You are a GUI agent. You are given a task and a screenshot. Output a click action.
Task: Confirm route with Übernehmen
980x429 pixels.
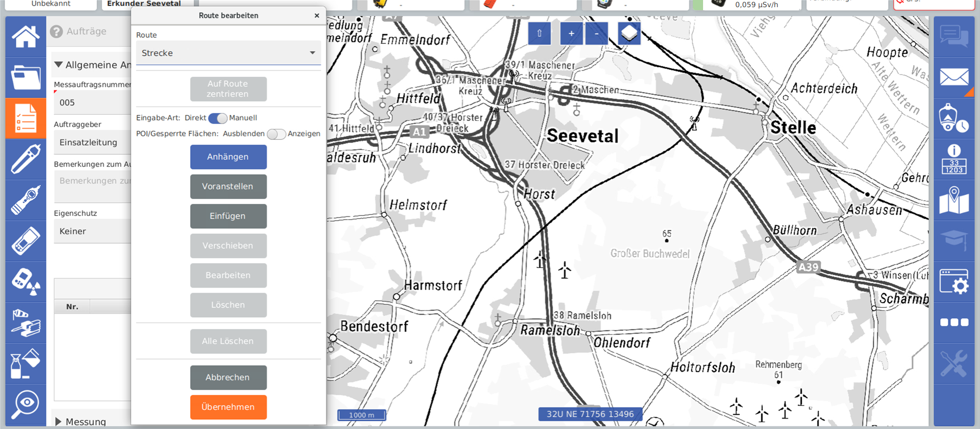coord(228,407)
